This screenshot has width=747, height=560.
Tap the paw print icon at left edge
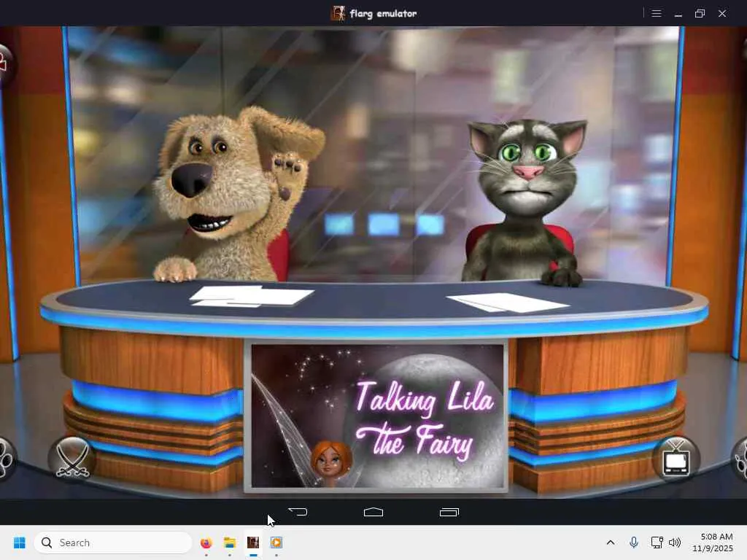7,459
